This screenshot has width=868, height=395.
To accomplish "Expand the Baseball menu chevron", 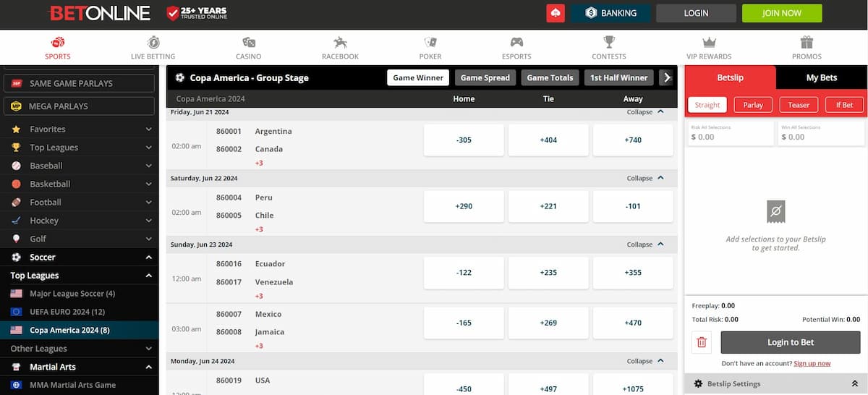I will click(148, 166).
